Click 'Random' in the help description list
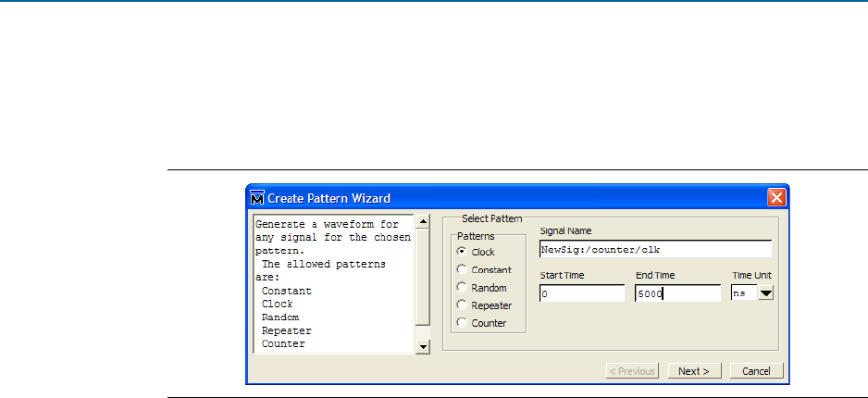 280,317
